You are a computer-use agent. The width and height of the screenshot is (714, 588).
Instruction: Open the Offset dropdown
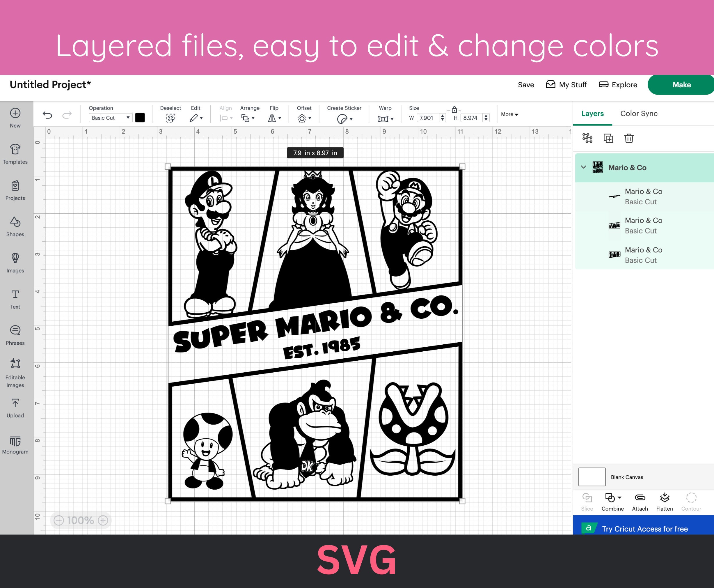click(304, 118)
